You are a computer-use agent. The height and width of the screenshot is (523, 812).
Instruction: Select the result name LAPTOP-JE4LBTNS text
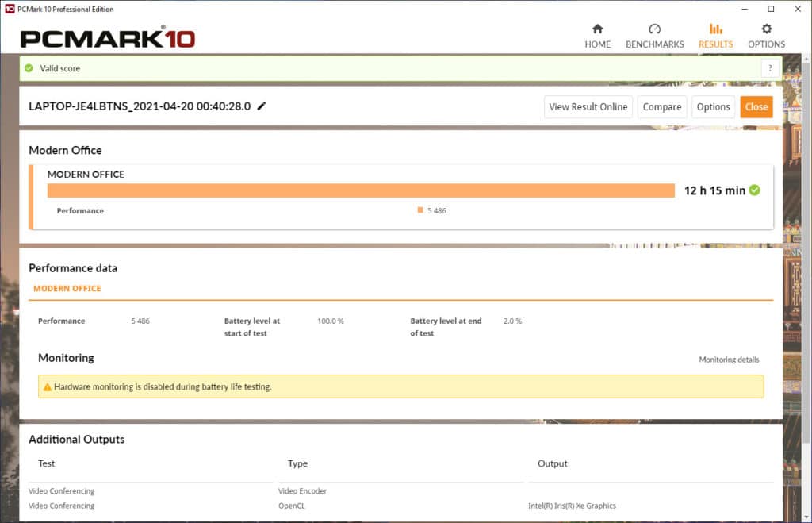click(x=140, y=106)
